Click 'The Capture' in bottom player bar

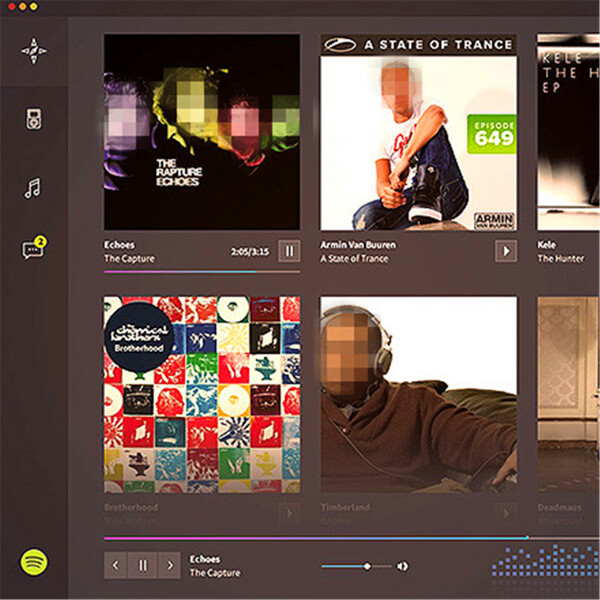(215, 573)
